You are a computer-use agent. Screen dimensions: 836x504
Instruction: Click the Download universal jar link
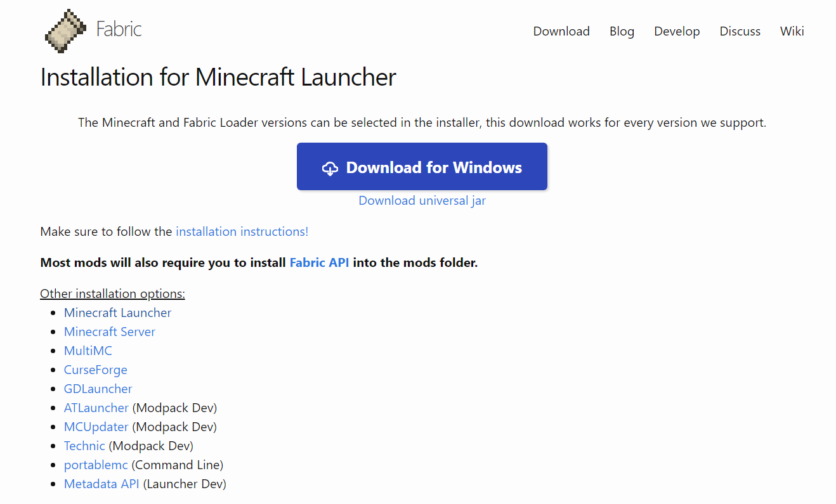[422, 200]
